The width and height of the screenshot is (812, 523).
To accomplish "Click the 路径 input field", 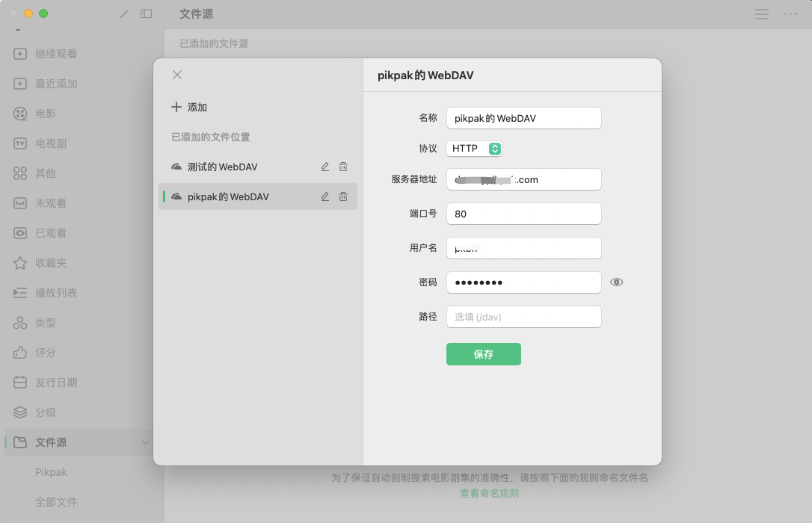I will point(523,317).
